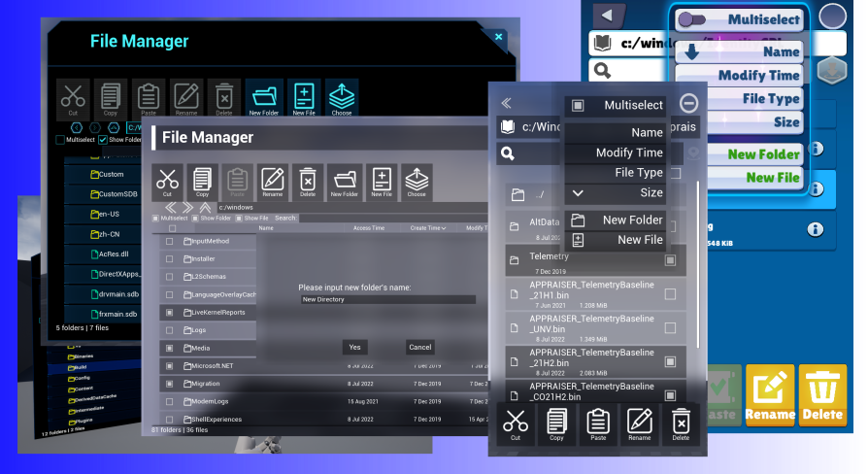Go back with double-left chevron in gray File Manager

(x=171, y=208)
